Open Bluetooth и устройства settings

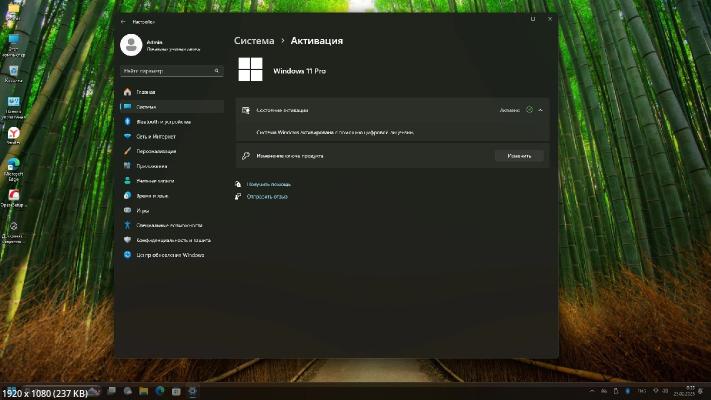point(172,122)
